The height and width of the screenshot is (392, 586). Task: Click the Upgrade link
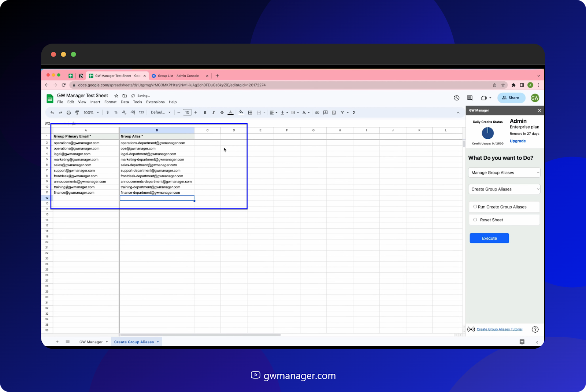(x=518, y=141)
